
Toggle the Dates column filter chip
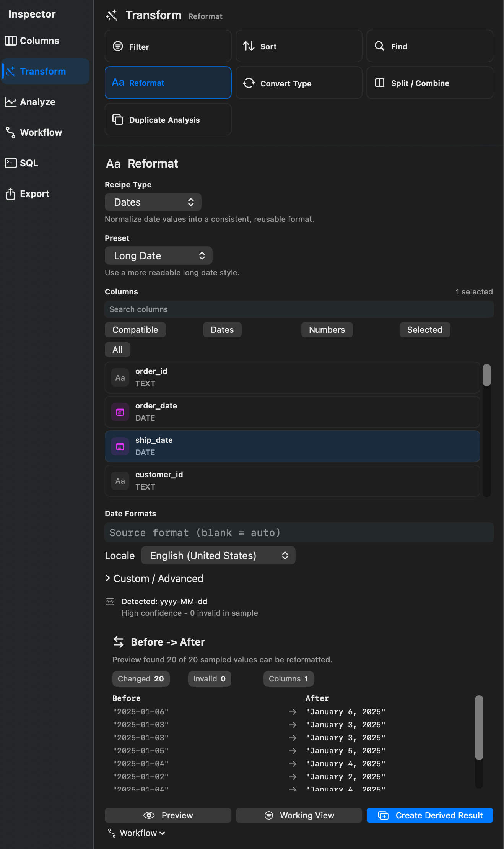coord(222,330)
